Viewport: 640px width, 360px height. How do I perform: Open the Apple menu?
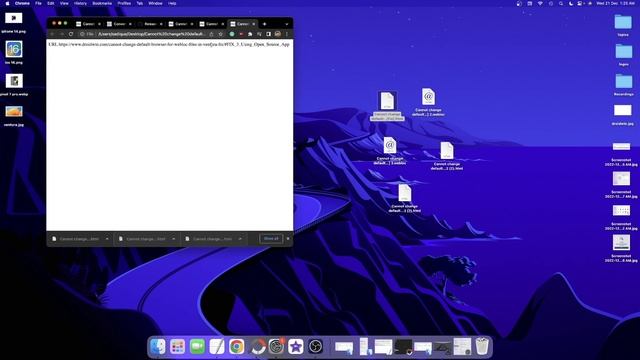(x=7, y=3)
